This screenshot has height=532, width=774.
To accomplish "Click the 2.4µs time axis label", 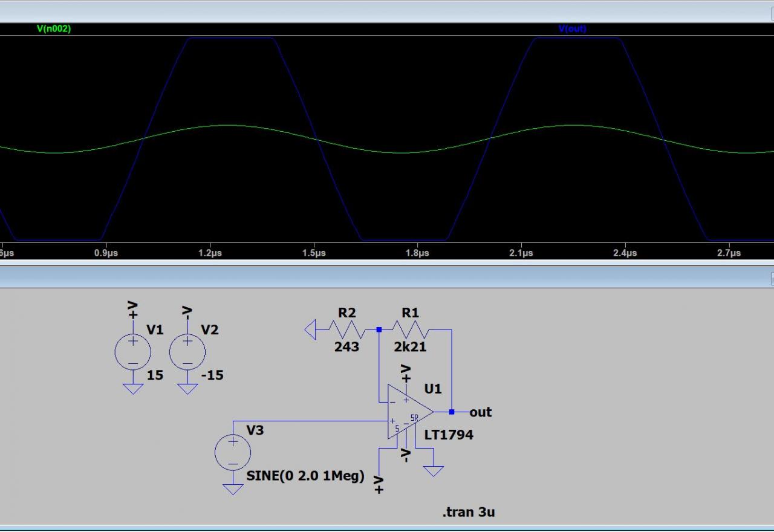I will pos(625,253).
